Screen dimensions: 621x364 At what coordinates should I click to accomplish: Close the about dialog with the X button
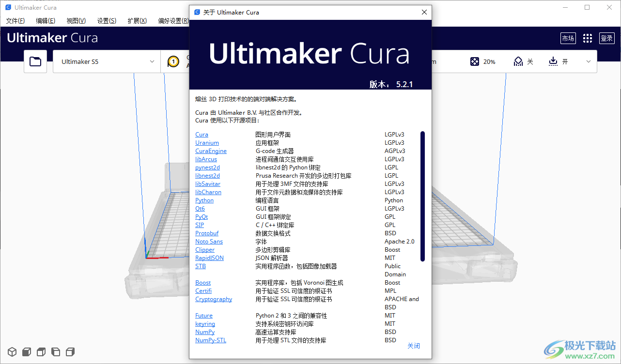424,12
